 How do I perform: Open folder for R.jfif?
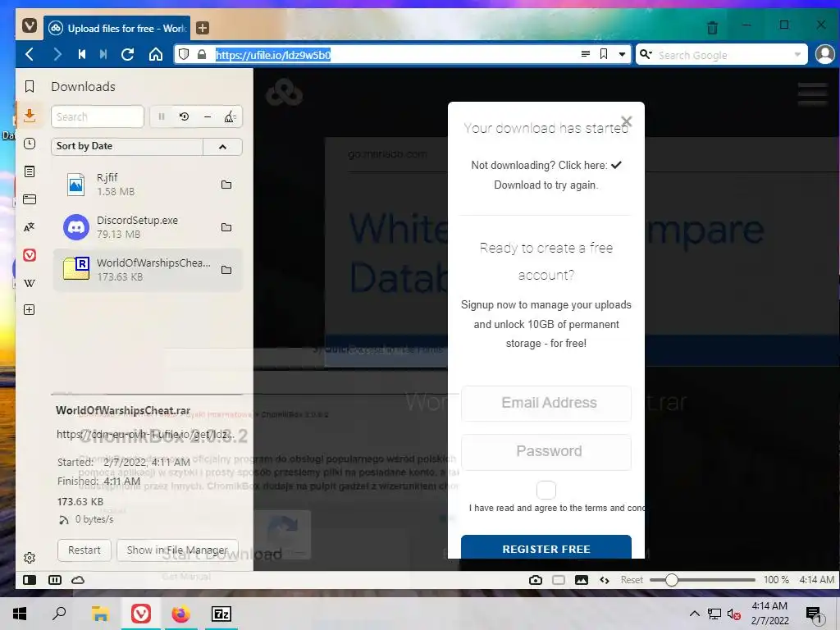coord(226,185)
